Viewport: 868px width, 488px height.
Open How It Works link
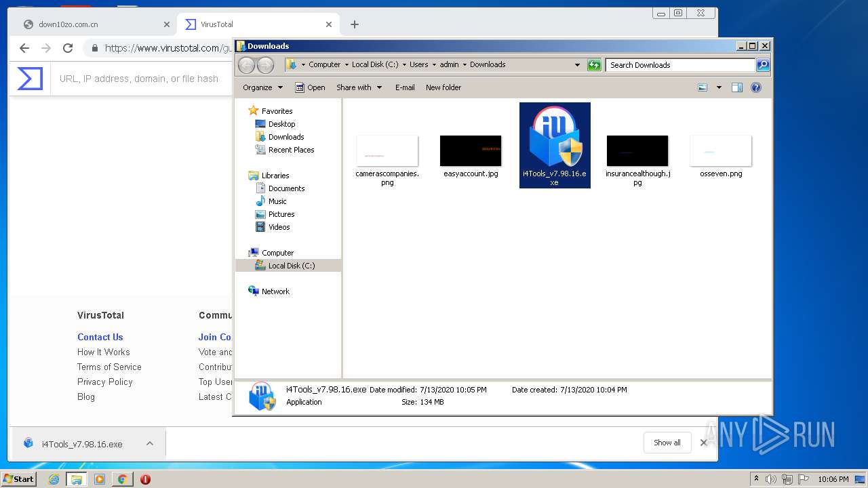pyautogui.click(x=103, y=352)
